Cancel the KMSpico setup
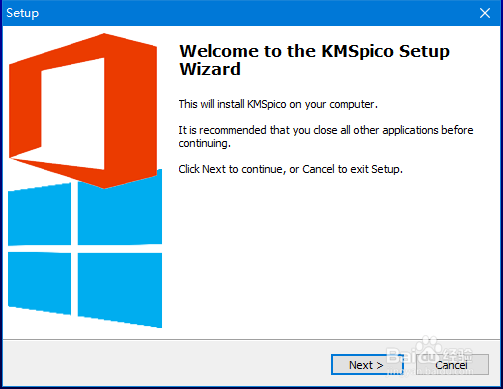This screenshot has width=503, height=389. click(452, 365)
